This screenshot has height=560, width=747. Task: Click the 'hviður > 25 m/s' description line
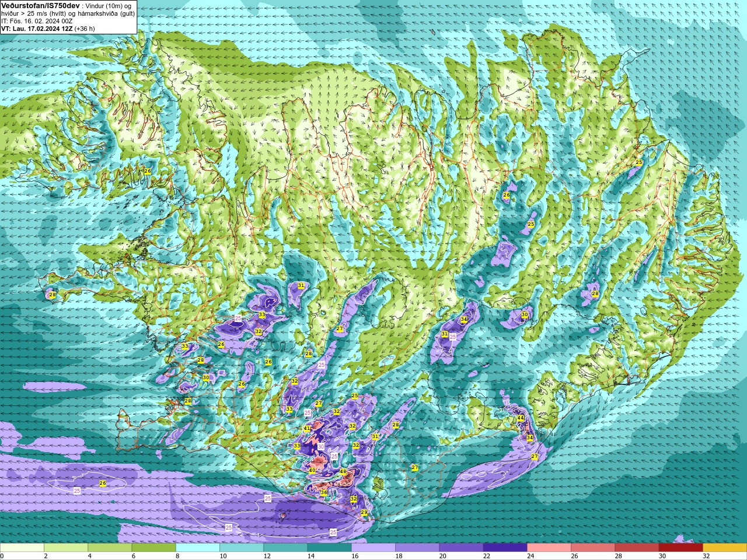68,13
